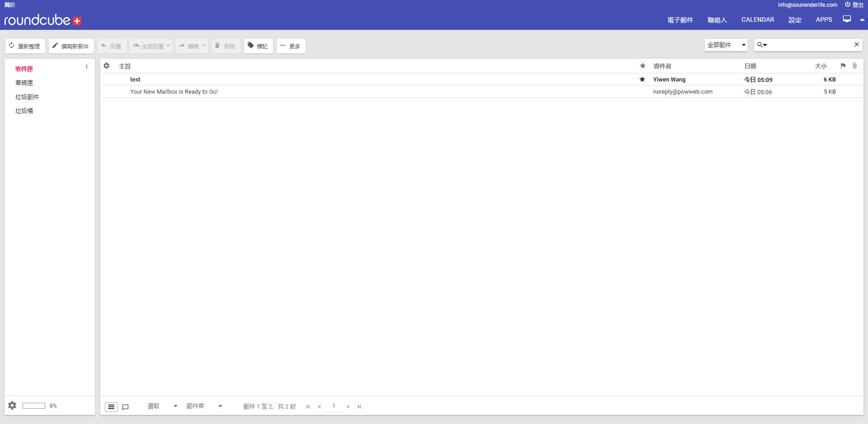
Task: Open folder actions gear icon
Action: pyautogui.click(x=13, y=405)
